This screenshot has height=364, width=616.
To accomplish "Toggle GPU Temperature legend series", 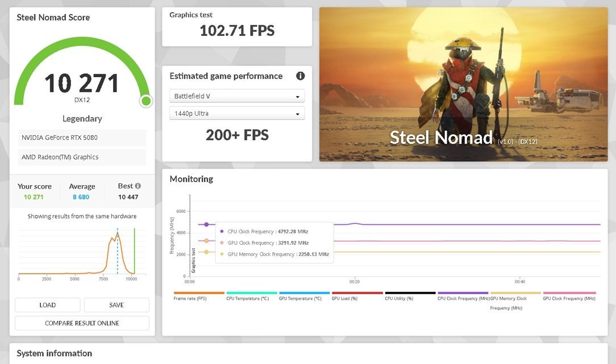I will [304, 296].
